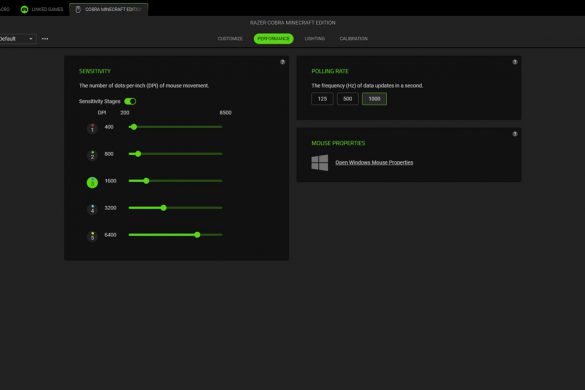Toggle the Sensitivity Stages switch
This screenshot has width=585, height=390.
130,101
